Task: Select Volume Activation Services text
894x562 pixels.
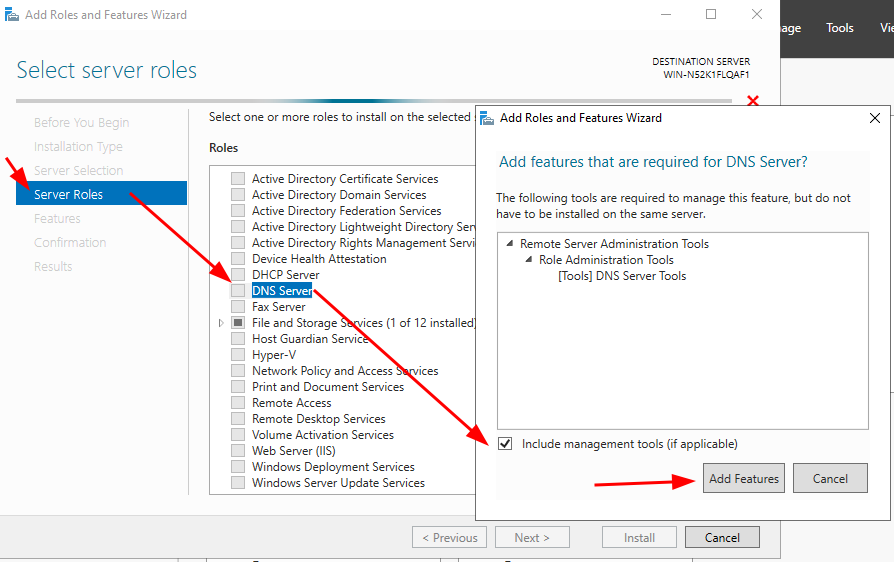Action: [323, 435]
